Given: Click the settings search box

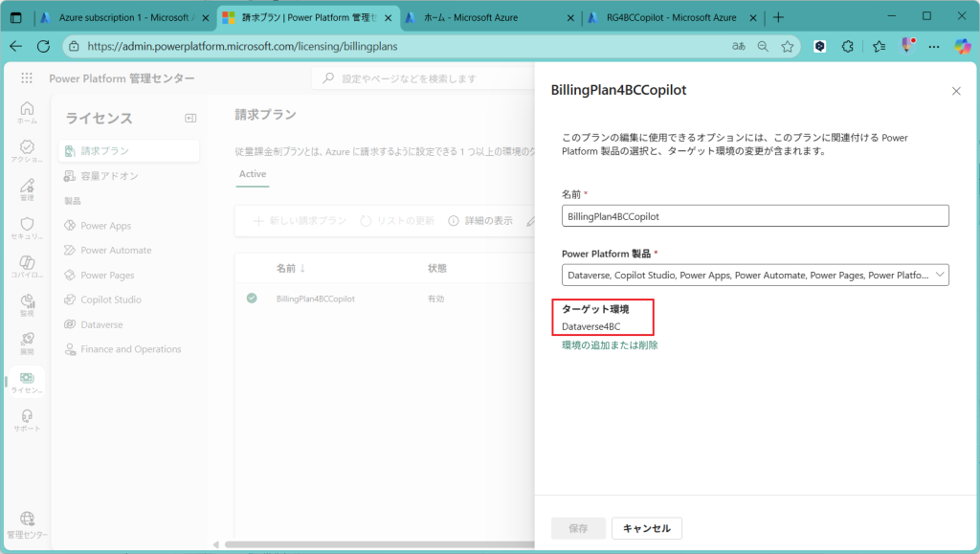Looking at the screenshot, I should point(423,78).
